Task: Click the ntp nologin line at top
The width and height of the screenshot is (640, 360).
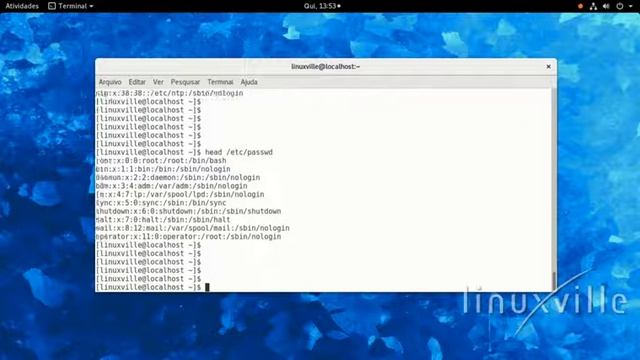Action: [169, 93]
